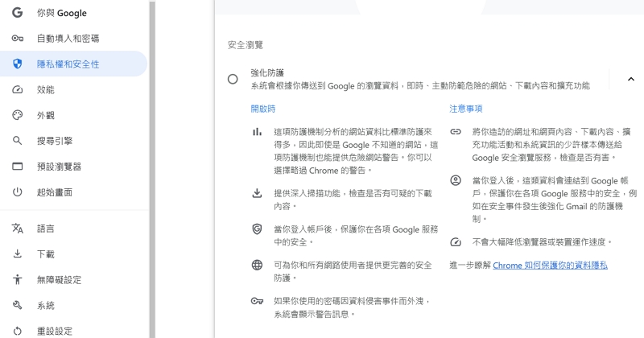Open 隱私權和安全性 settings
This screenshot has height=338, width=644.
pos(74,64)
